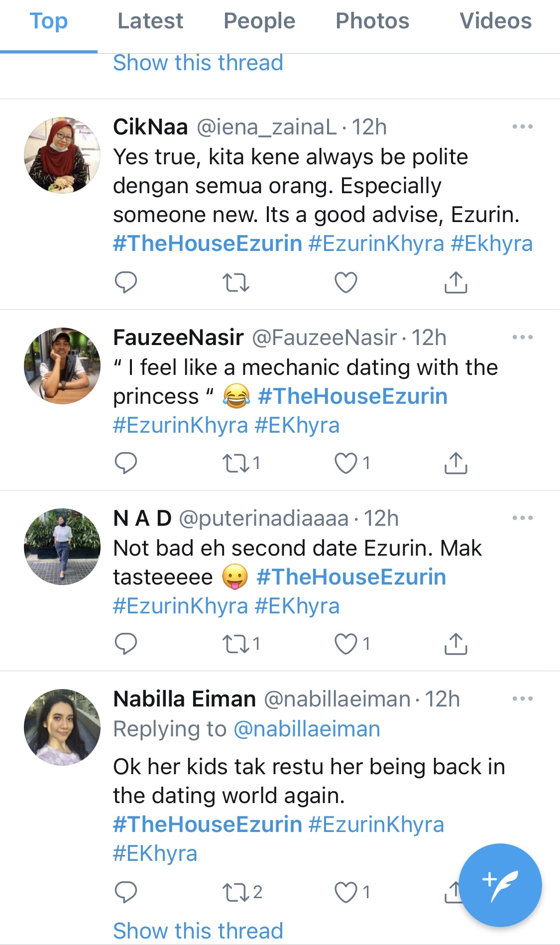Retweet CikNaa's polite advice tweet
Viewport: 560px width, 945px height.
pyautogui.click(x=235, y=282)
